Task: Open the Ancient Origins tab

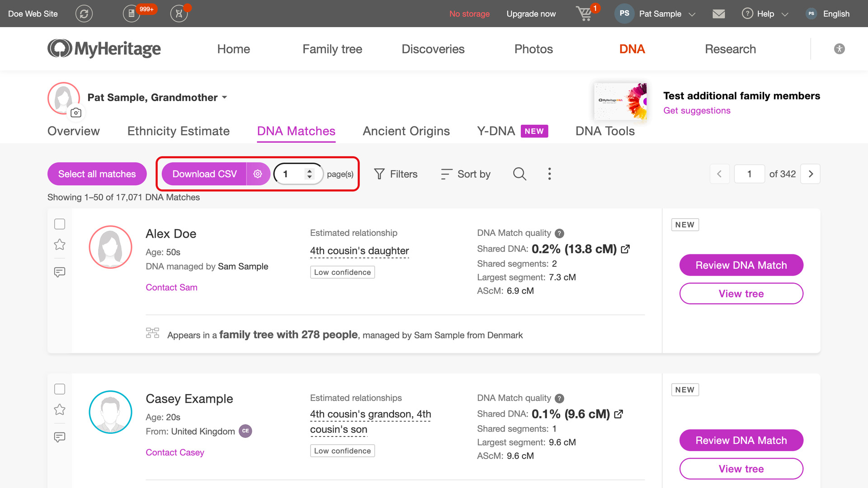Action: pyautogui.click(x=406, y=131)
